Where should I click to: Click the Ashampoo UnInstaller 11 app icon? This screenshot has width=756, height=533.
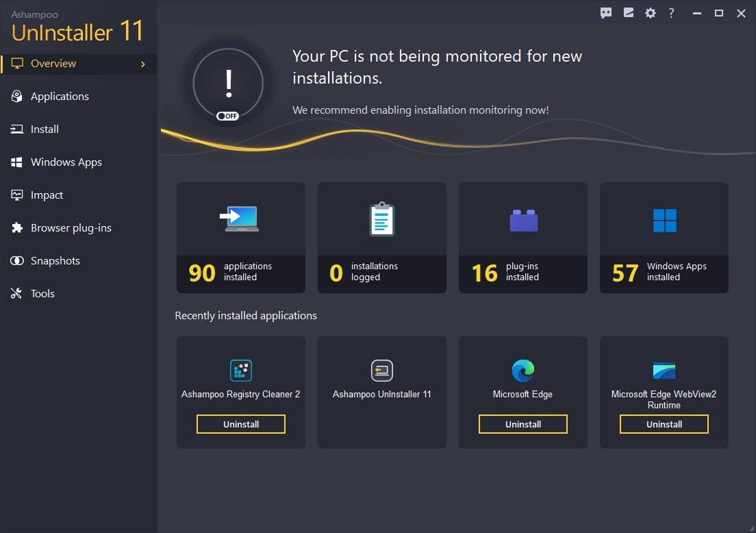coord(382,371)
